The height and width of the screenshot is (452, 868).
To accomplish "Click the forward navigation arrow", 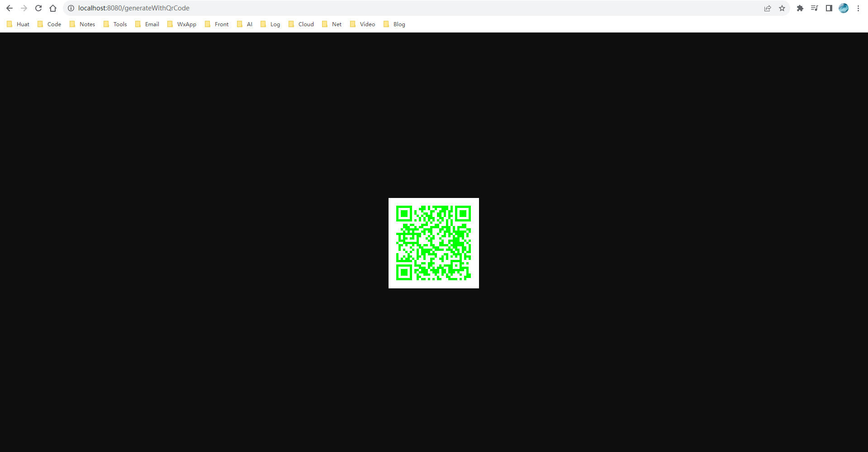I will [x=24, y=8].
